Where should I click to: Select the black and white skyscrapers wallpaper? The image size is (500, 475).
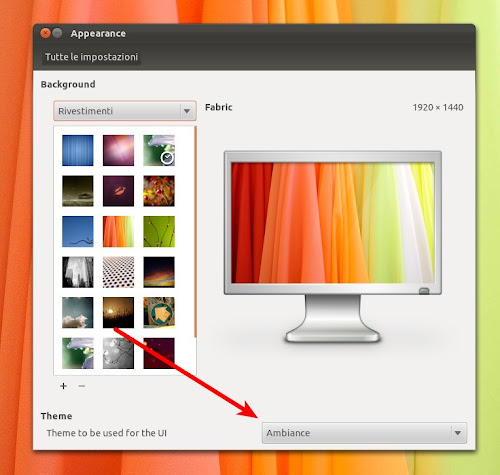[78, 272]
